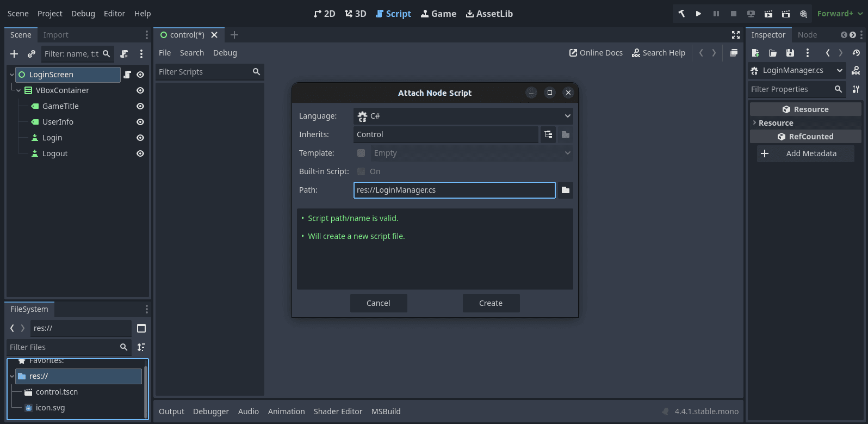Toggle visibility of the Logout node
Screen dimensions: 868x424
[140, 153]
